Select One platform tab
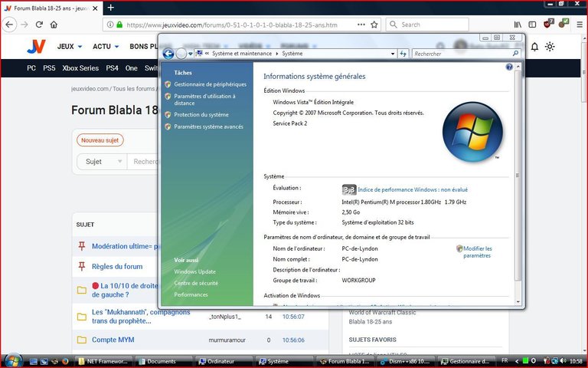The image size is (588, 368). pos(131,68)
